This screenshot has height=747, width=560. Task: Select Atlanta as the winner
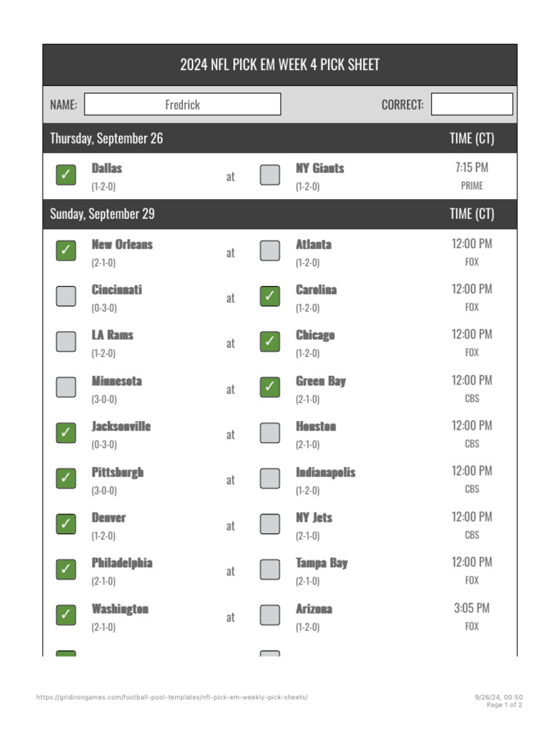click(270, 251)
